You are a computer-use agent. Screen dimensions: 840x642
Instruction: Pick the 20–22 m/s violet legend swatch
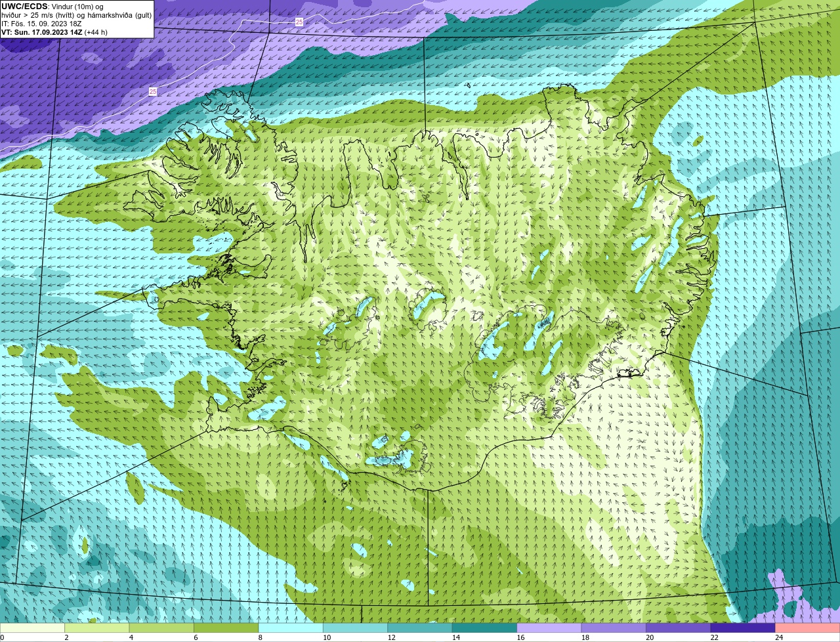pos(679,628)
